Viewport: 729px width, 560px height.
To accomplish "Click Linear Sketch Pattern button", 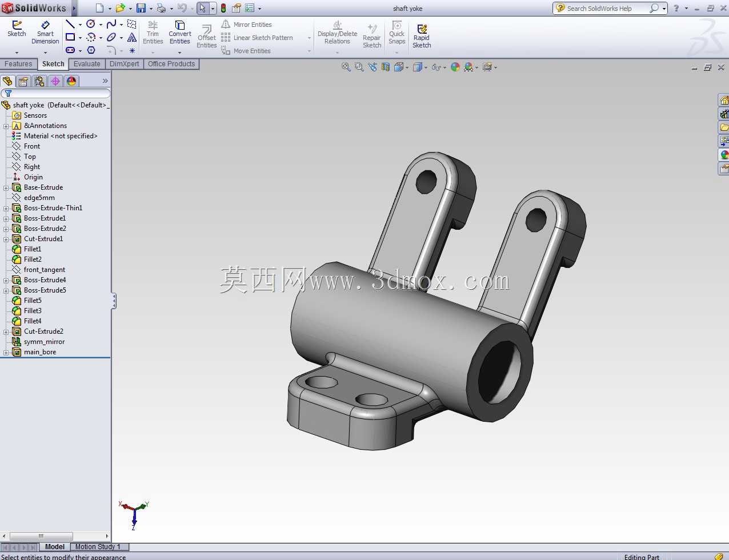I will tap(257, 38).
